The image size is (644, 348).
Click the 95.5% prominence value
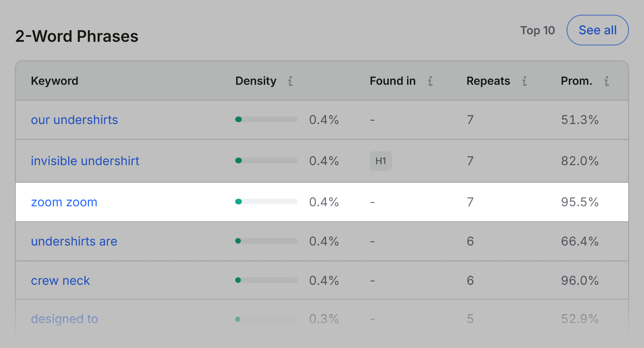pyautogui.click(x=580, y=202)
